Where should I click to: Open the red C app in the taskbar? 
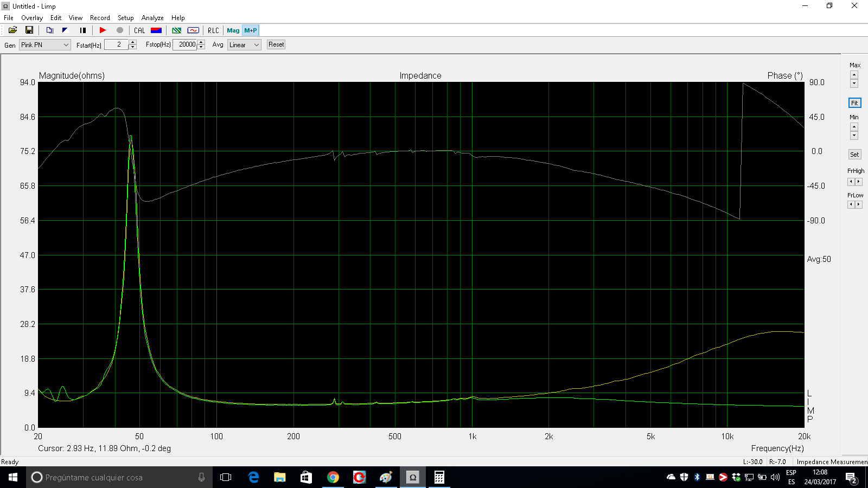[x=359, y=477]
